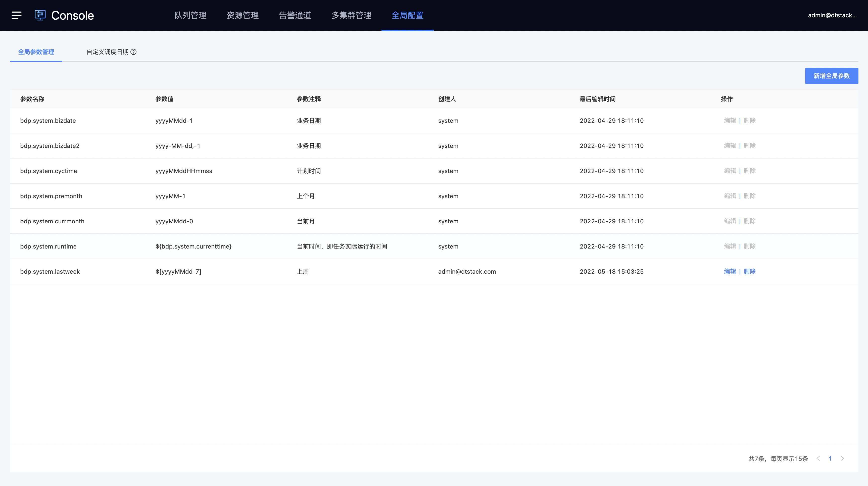Click 新增全局参数 button

(832, 76)
